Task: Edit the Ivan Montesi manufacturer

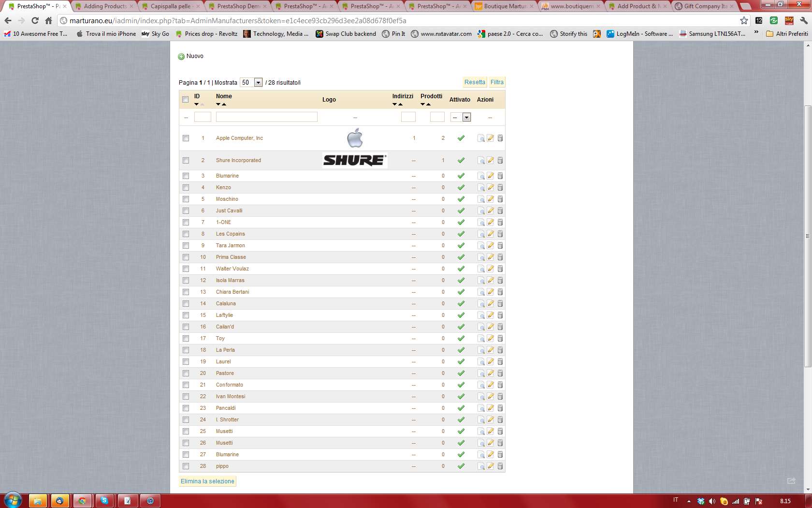Action: tap(491, 396)
